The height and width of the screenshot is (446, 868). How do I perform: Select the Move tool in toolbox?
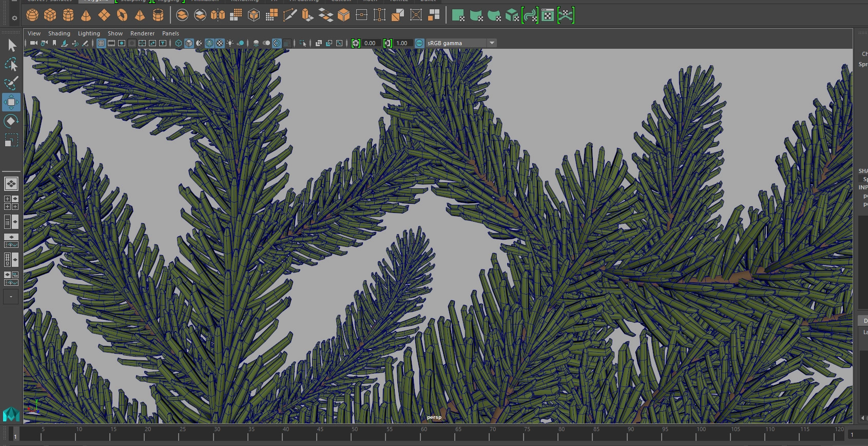(x=11, y=102)
